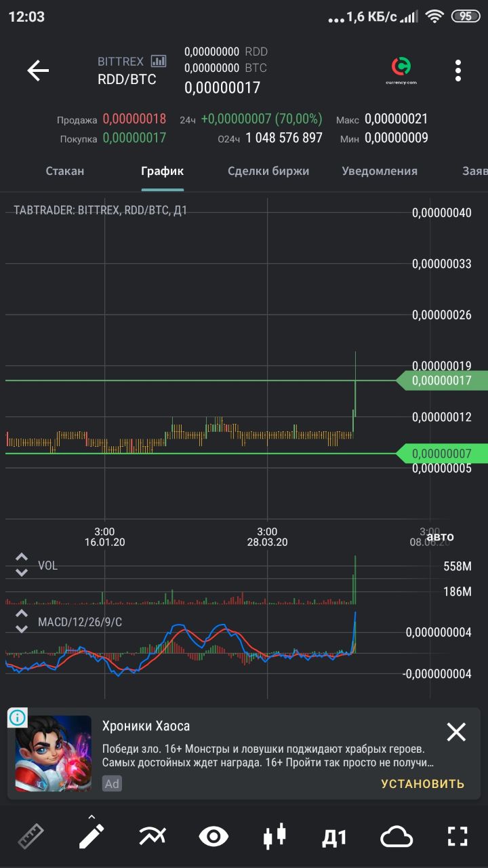488x868 pixels.
Task: Change chart type with candlestick icon
Action: click(274, 836)
